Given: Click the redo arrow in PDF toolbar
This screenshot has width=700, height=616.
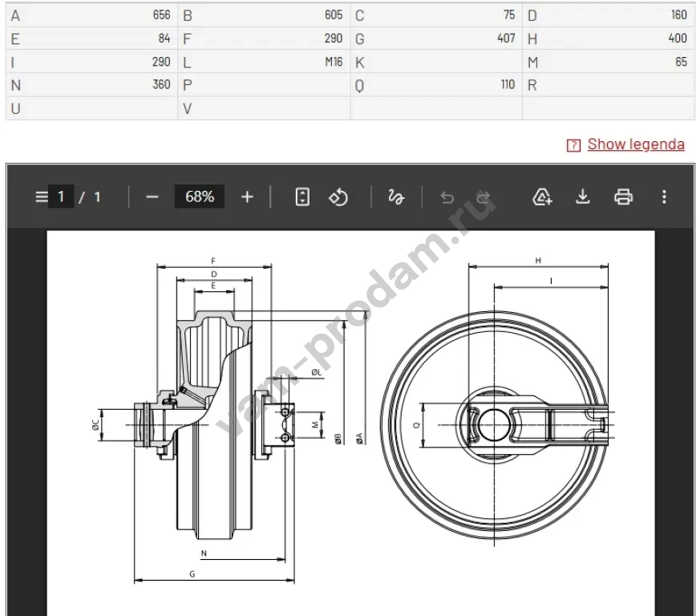Looking at the screenshot, I should click(x=483, y=197).
